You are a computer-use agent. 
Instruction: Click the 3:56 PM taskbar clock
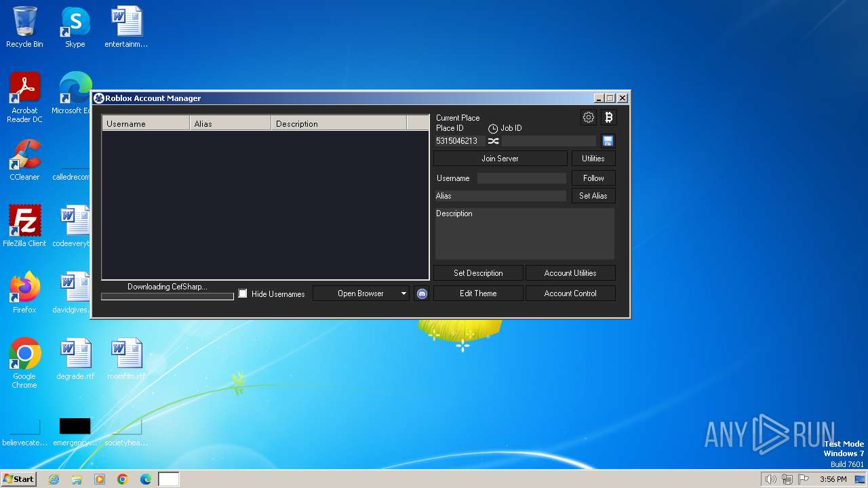tap(833, 479)
